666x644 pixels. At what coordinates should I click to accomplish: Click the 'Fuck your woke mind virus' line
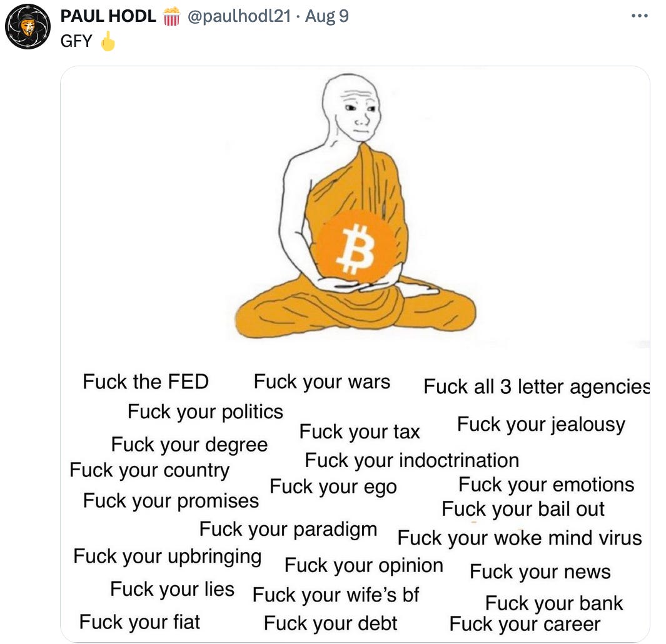(x=520, y=538)
